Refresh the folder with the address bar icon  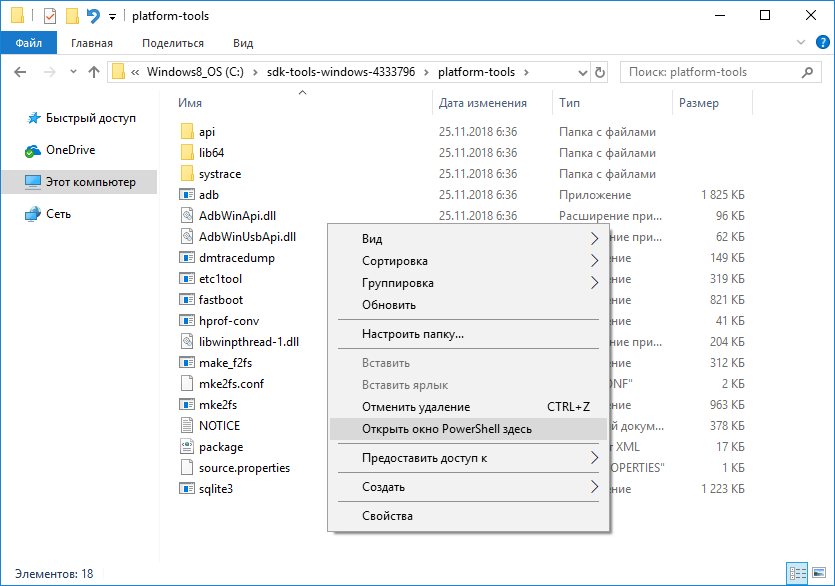[599, 72]
